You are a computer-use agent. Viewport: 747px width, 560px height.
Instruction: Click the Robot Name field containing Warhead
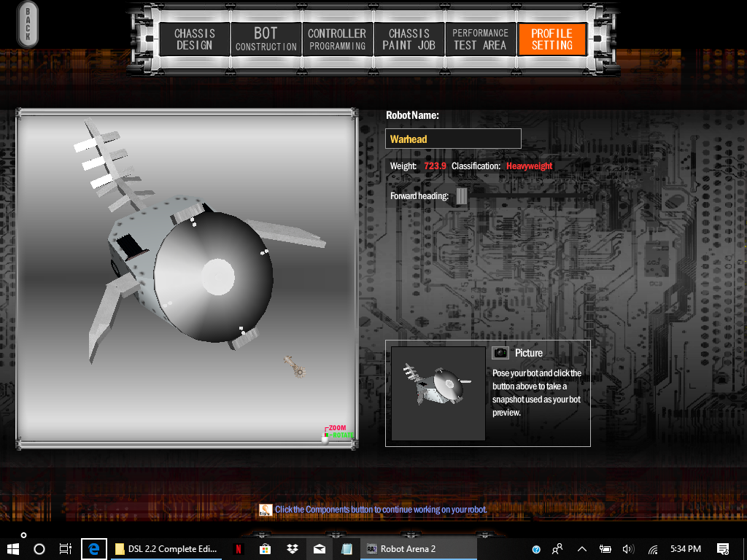click(x=453, y=139)
